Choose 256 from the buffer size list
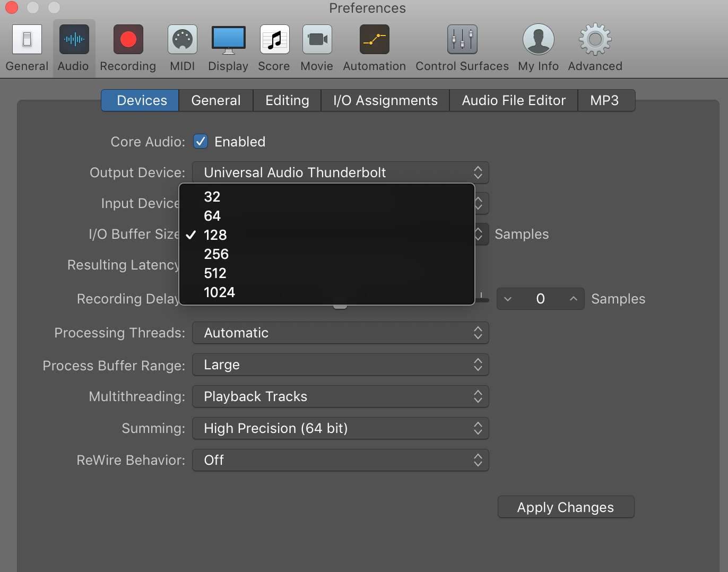Viewport: 728px width, 572px height. [x=216, y=254]
